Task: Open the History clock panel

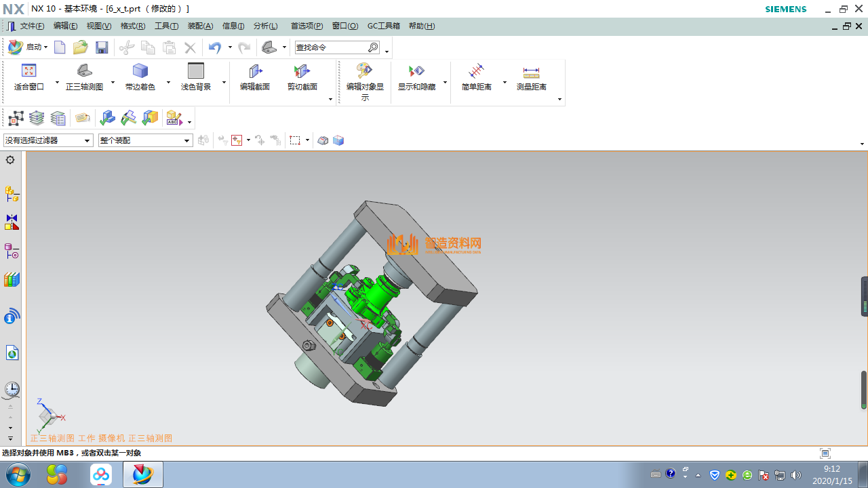Action: tap(12, 389)
